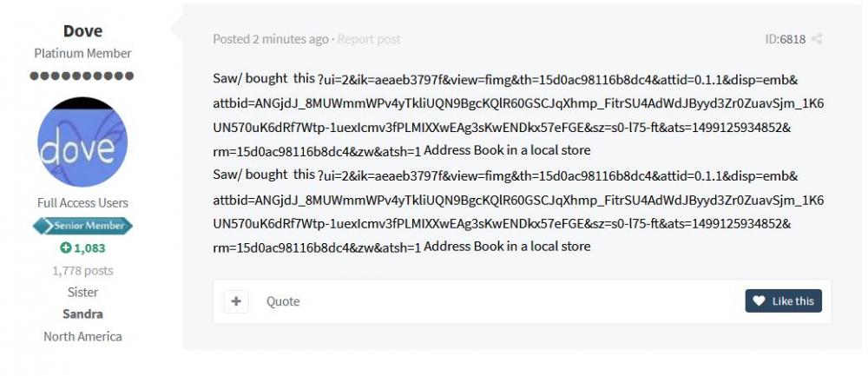Screen dimensions: 868x376
Task: Click the Platinum Member rank title
Action: click(83, 53)
